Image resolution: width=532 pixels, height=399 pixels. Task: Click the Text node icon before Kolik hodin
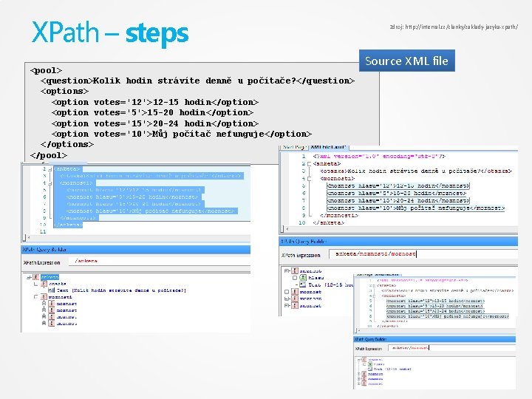(x=51, y=290)
